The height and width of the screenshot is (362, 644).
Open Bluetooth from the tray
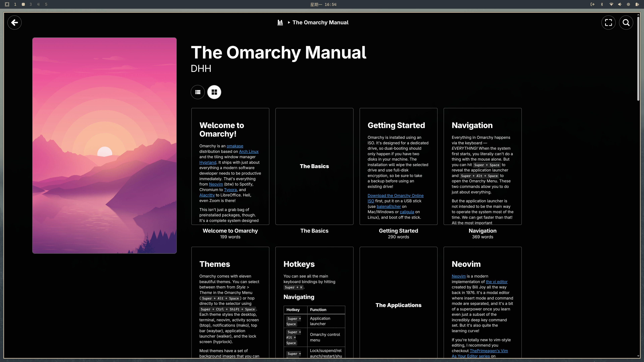click(x=602, y=4)
